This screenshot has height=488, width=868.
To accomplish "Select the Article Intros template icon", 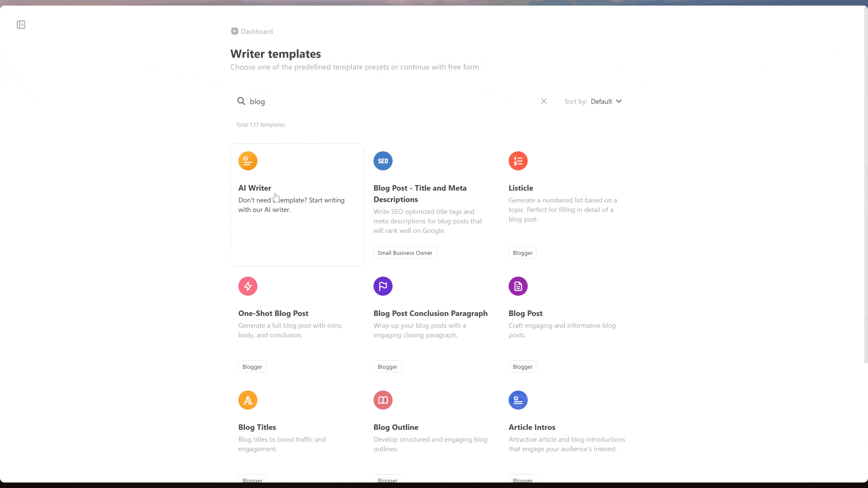I will click(517, 400).
